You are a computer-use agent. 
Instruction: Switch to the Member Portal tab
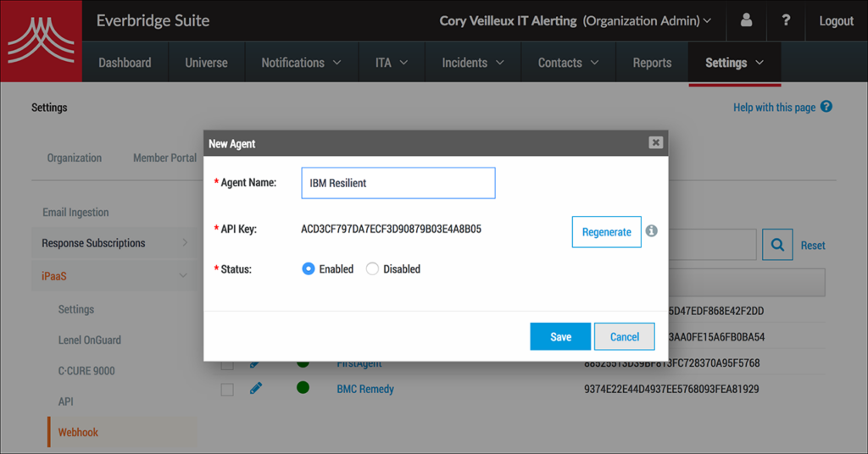[x=164, y=158]
